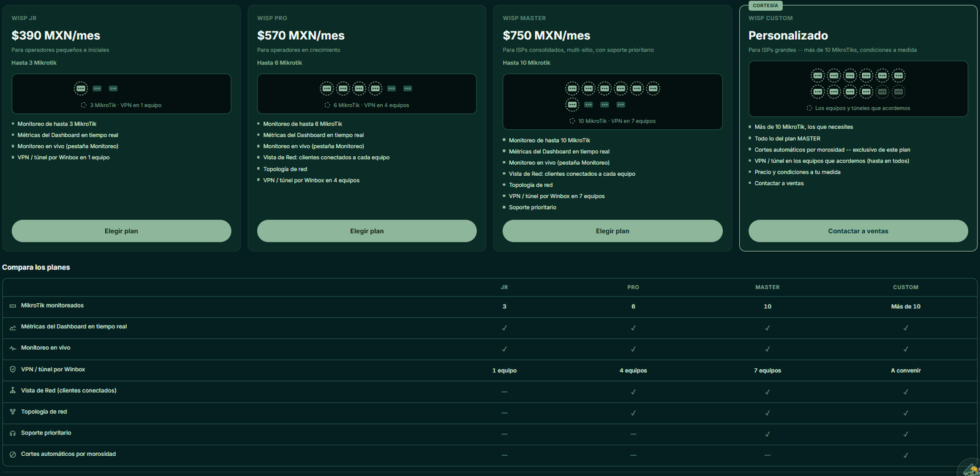Viewport: 980px width, 476px height.
Task: Click the $750 MXN/mes price
Action: 546,36
